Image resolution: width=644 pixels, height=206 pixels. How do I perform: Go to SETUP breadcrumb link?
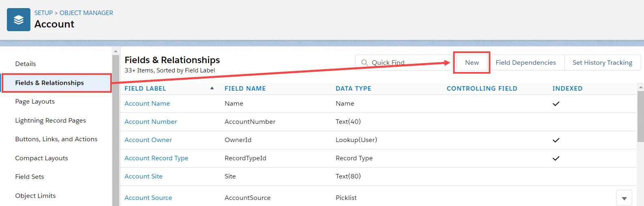click(43, 13)
